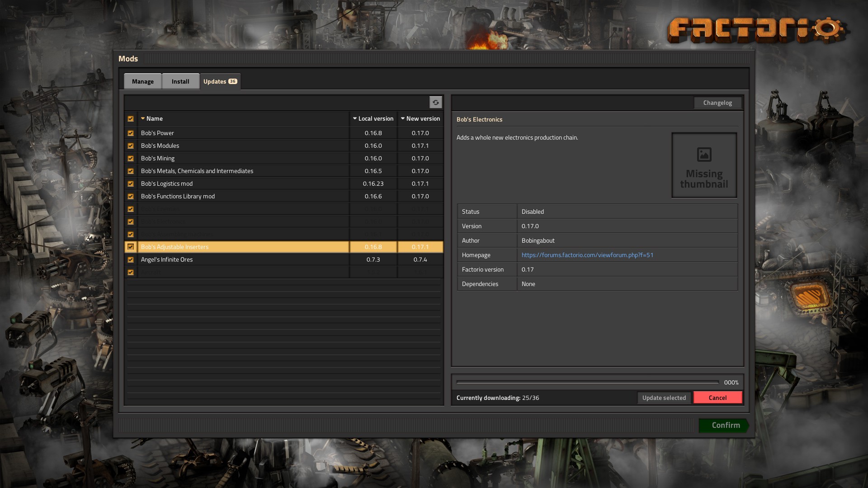The width and height of the screenshot is (868, 488).
Task: Click local version 0.7.3 cell
Action: tap(373, 259)
